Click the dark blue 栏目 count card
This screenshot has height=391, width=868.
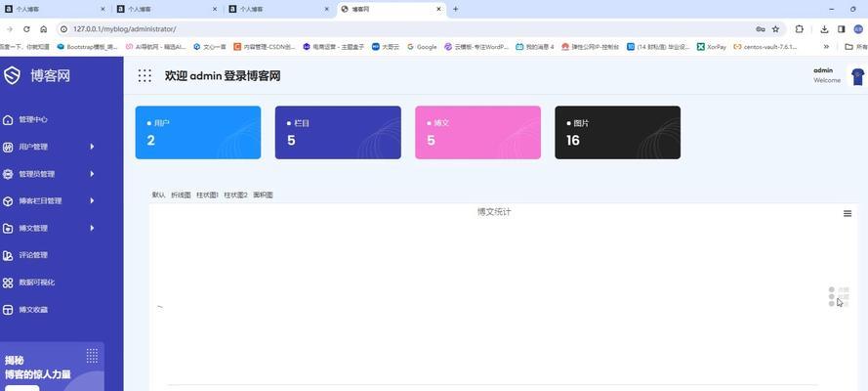pos(338,132)
